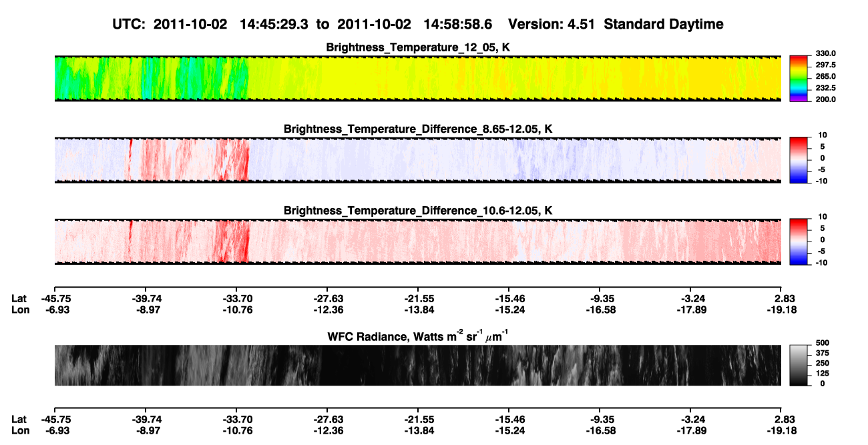The image size is (868, 445).
Task: Click longitude -12.36 on the axis under the 10.6-12.05 panel
Action: point(327,310)
